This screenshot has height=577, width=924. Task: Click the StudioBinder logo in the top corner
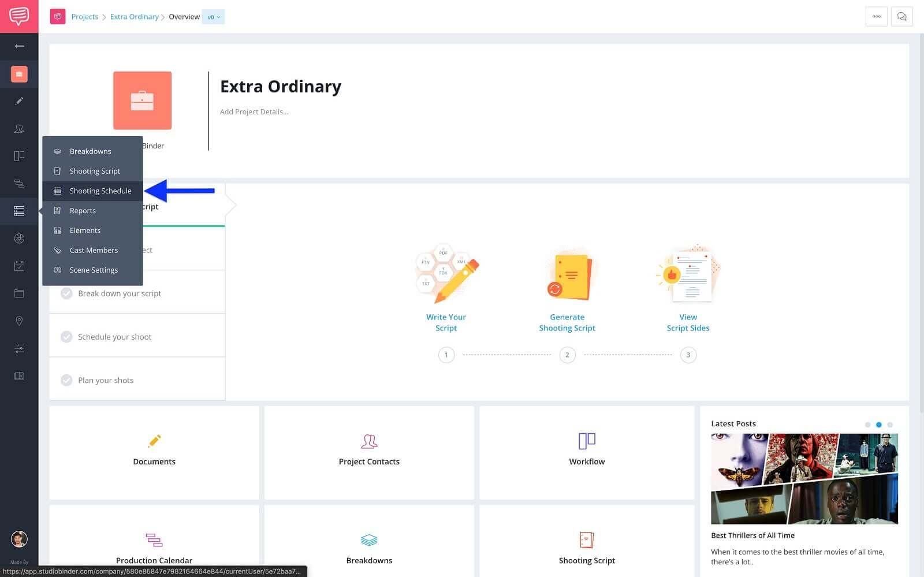click(19, 16)
